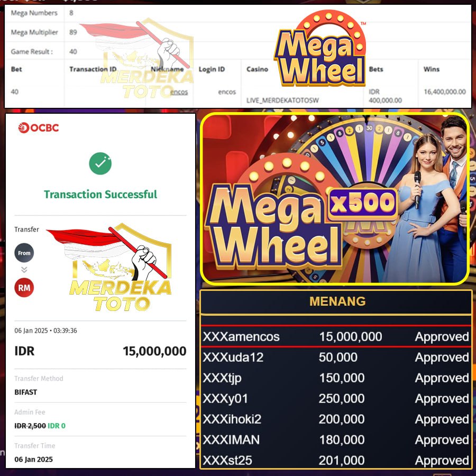Click the Merdeka Toto watermark on receipt
Screen dimensions: 476x476
[111, 268]
